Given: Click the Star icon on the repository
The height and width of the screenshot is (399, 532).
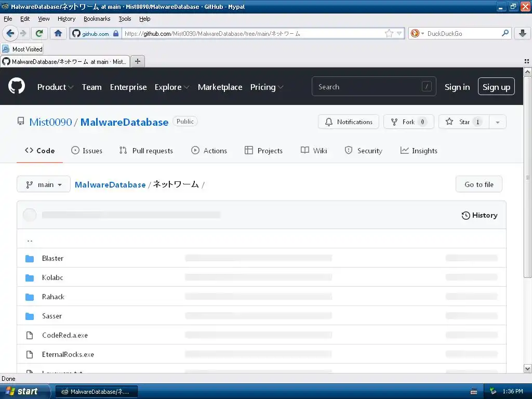Looking at the screenshot, I should click(449, 122).
